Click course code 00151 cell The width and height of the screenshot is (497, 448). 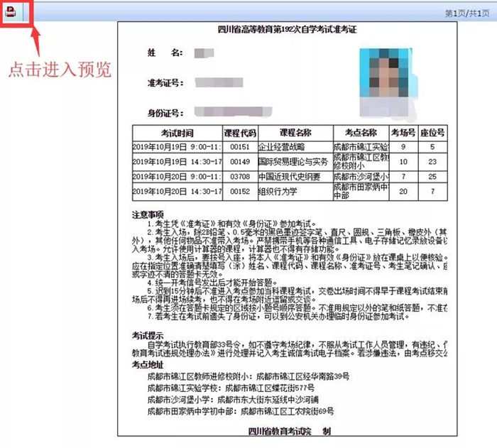(240, 147)
